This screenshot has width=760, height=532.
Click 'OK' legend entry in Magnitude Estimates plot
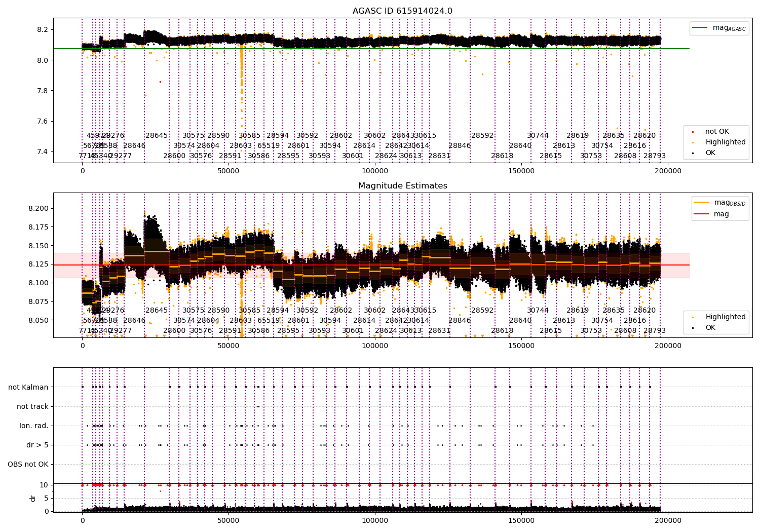point(710,327)
